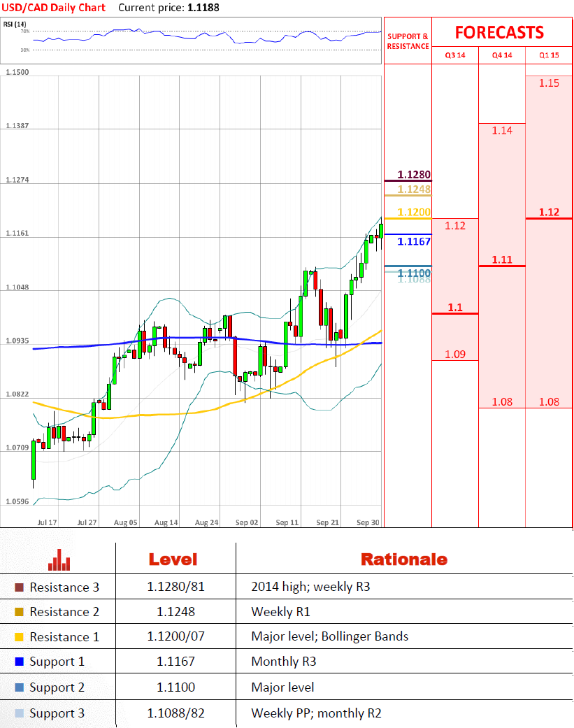Click the 'FORECASTS' heading

coord(499,32)
